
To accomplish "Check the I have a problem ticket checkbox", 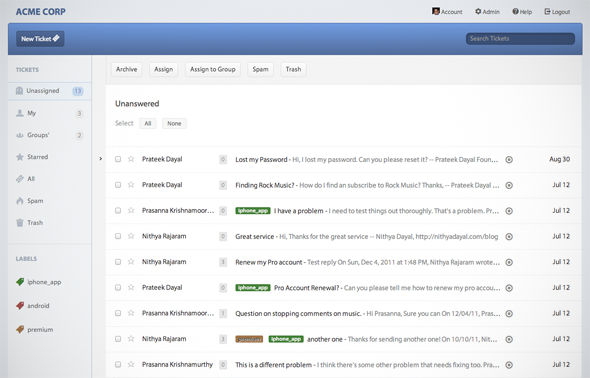I will click(x=118, y=210).
